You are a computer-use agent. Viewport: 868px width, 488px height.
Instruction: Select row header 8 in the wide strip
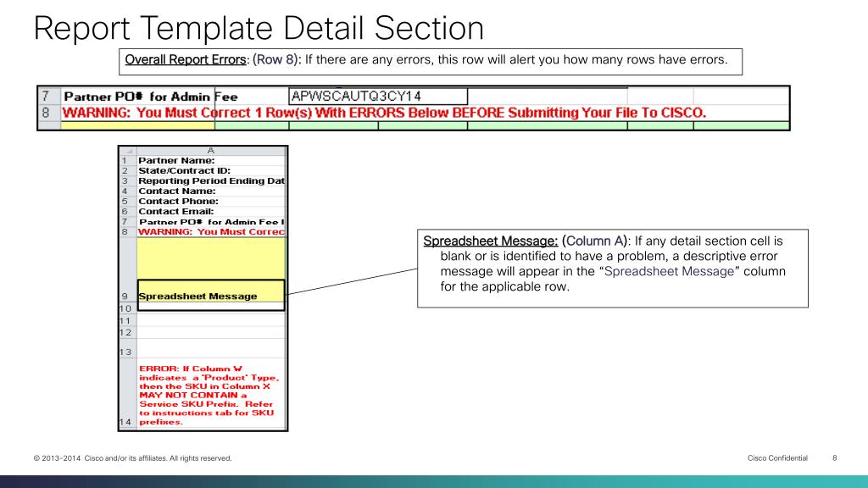[x=48, y=113]
